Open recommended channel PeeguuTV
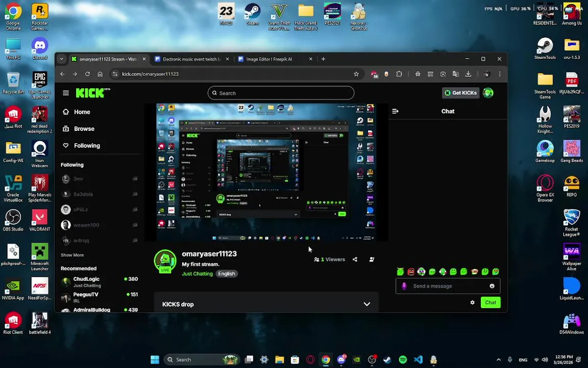Screen dimensions: 588x368 click(99, 297)
